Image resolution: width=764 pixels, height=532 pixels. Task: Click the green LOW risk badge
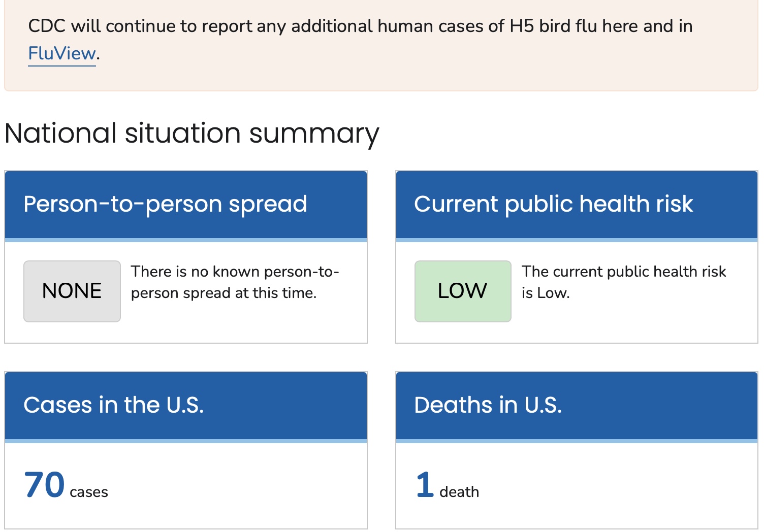[x=462, y=291]
